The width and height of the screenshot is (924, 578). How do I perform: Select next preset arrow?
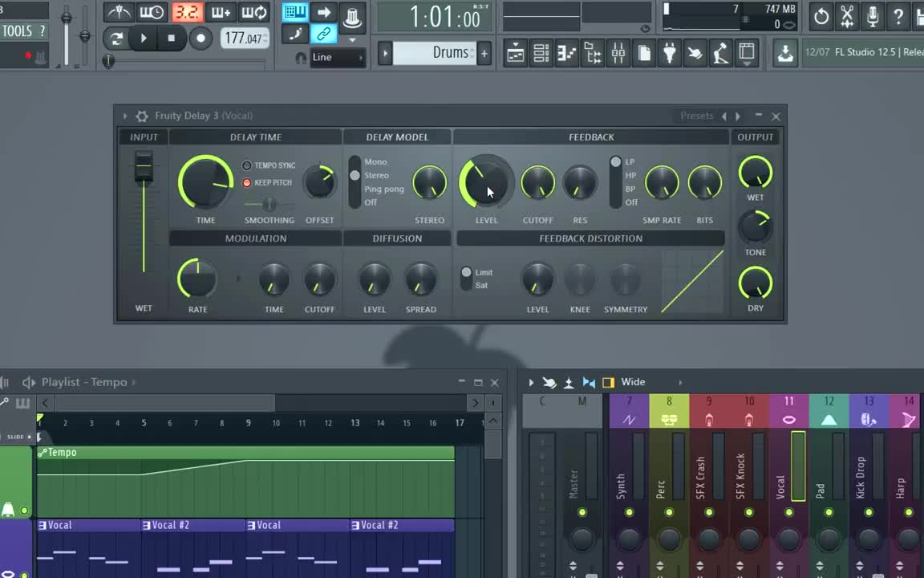pyautogui.click(x=738, y=116)
